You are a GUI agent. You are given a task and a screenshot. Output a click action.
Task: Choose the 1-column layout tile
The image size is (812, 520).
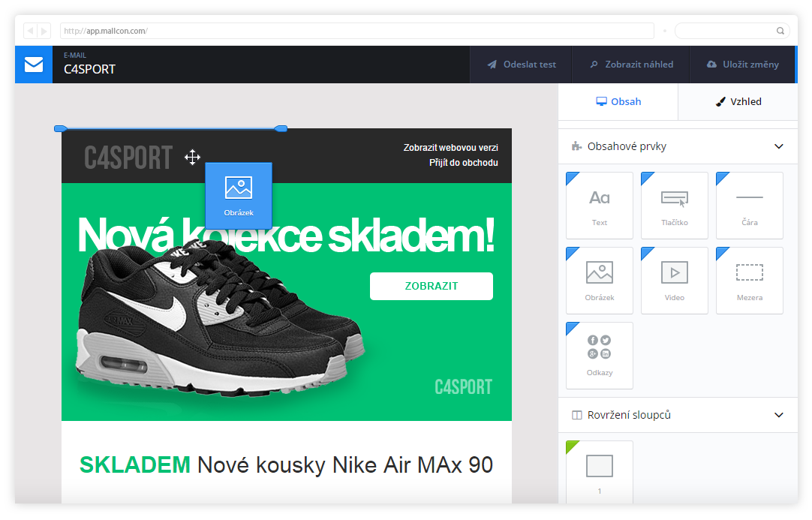tap(600, 472)
